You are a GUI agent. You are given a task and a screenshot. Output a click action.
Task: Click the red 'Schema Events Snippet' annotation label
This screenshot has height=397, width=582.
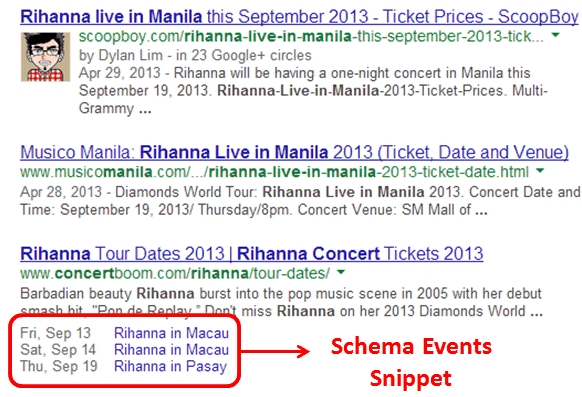[x=411, y=362]
